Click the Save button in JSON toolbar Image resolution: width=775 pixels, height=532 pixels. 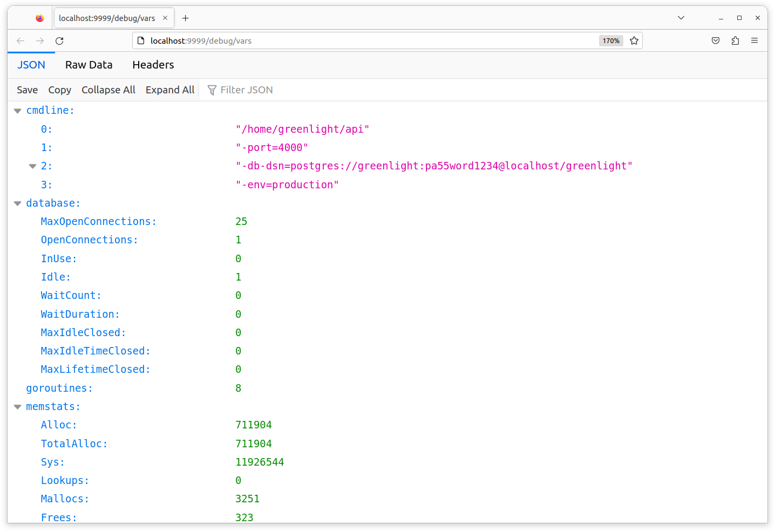pos(27,90)
